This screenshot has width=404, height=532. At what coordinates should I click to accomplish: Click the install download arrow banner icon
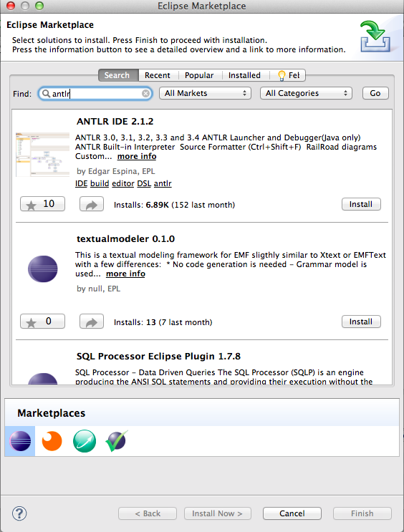(x=375, y=36)
